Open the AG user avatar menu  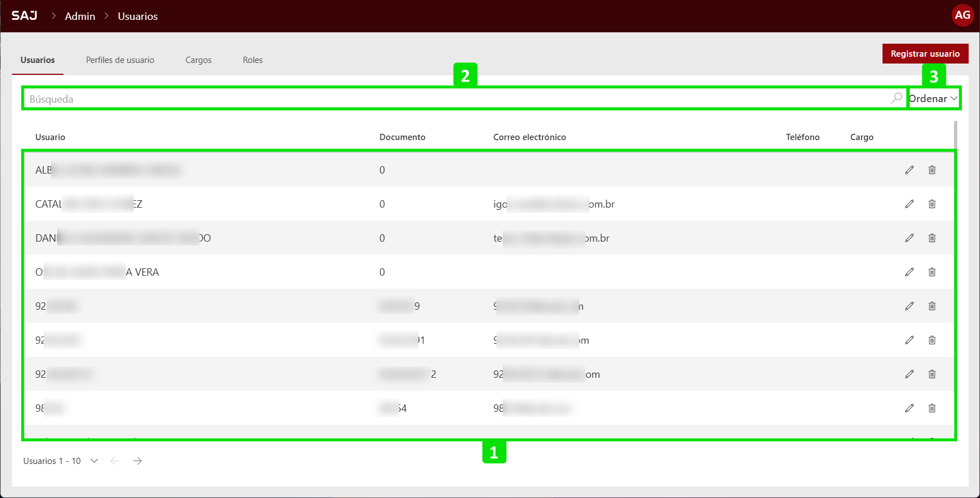962,15
